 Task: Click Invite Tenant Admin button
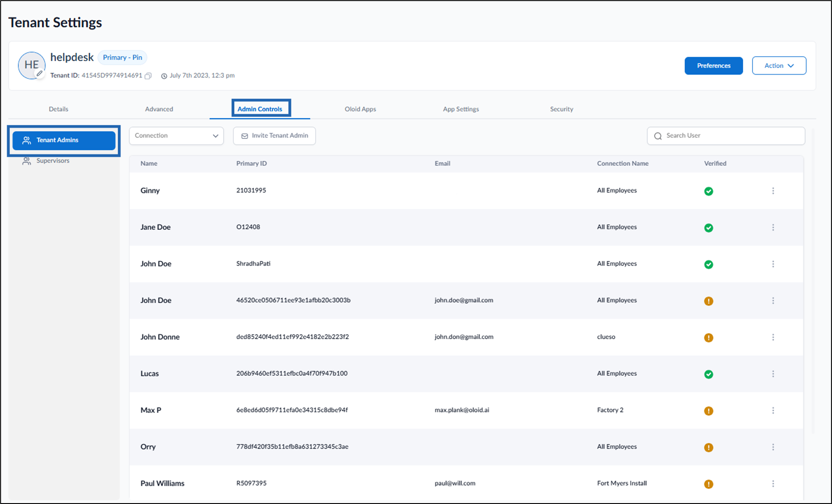[x=275, y=136]
